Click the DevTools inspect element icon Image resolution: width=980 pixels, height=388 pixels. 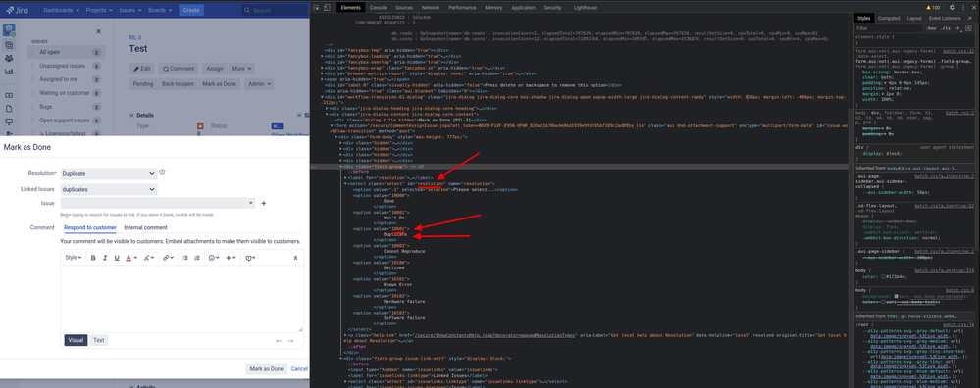(x=317, y=8)
